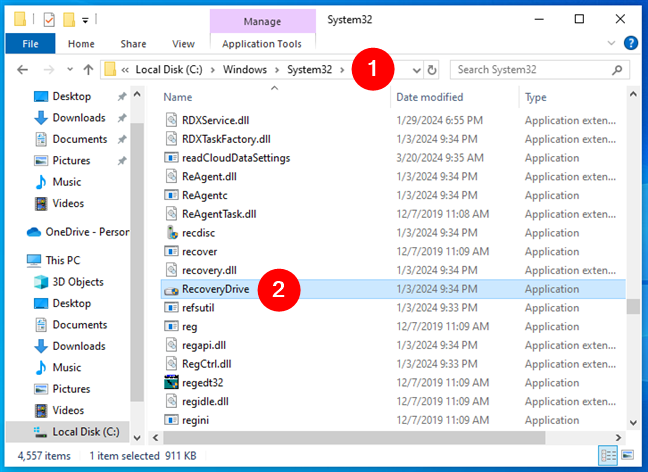Click the Help question mark icon
The height and width of the screenshot is (472, 648).
pyautogui.click(x=631, y=43)
